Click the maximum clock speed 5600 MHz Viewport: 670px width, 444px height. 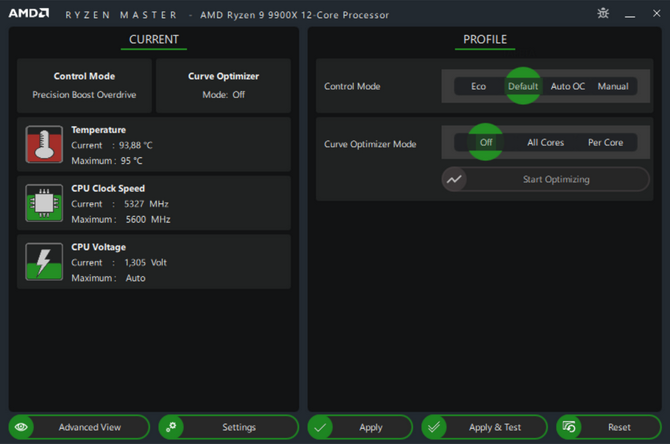tap(148, 219)
